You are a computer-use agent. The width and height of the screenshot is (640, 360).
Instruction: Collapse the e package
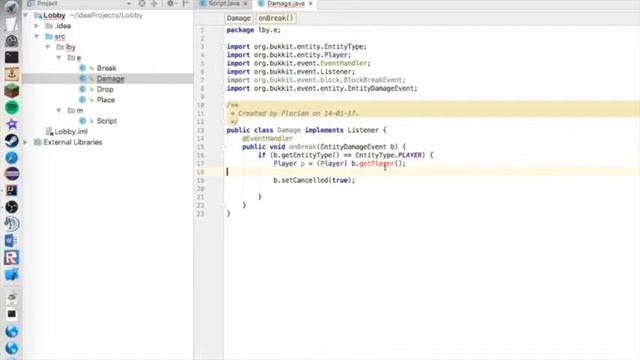59,58
